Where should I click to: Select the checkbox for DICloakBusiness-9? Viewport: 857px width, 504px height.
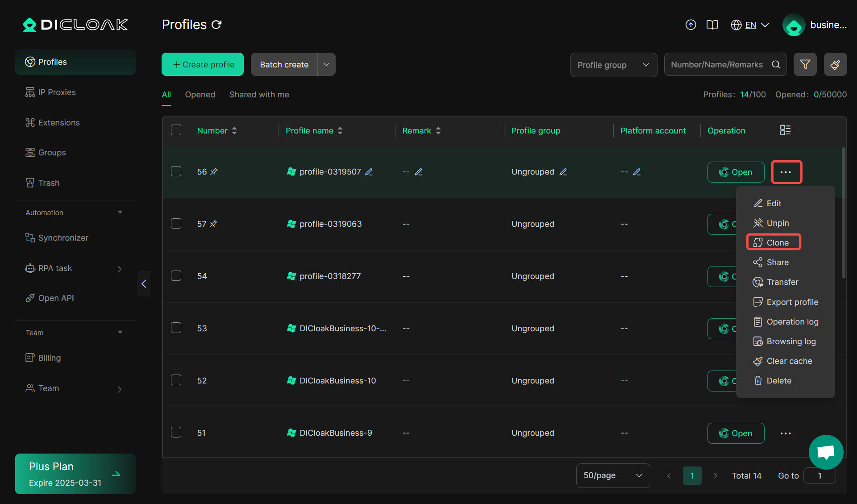[176, 432]
